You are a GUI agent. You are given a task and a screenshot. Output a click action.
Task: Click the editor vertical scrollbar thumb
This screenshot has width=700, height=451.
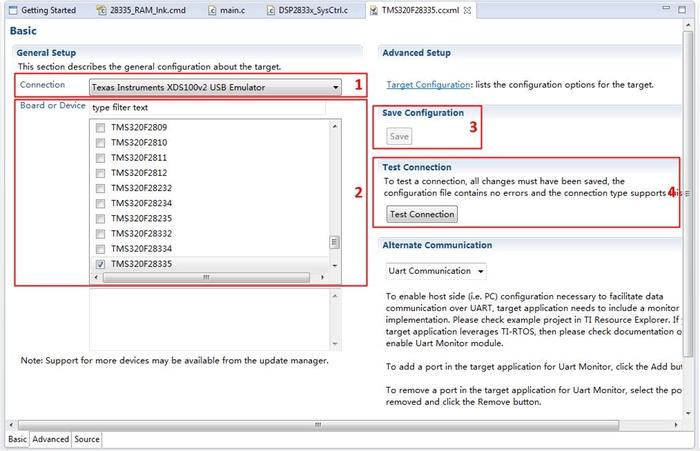coord(688,194)
